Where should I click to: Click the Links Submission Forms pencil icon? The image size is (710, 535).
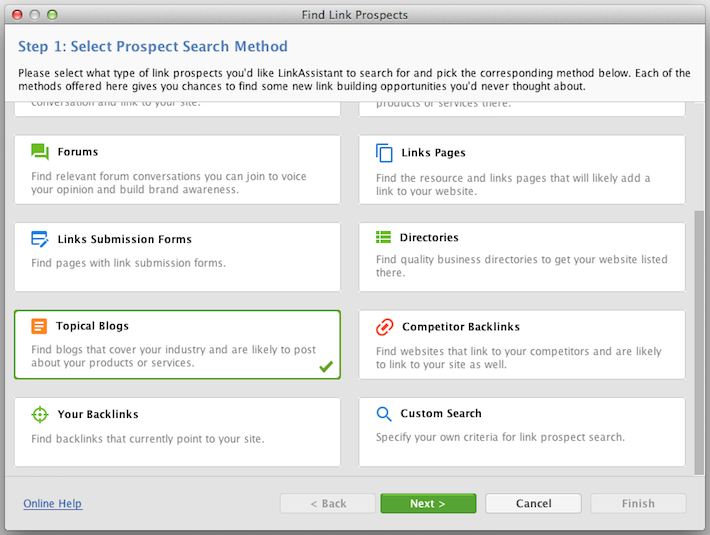click(40, 239)
